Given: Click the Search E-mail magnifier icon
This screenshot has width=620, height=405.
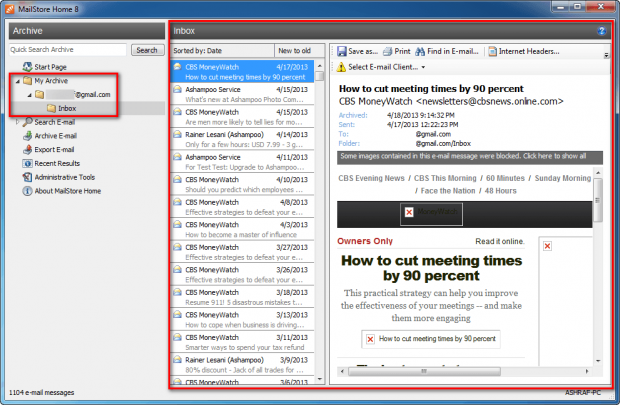Looking at the screenshot, I should (27, 122).
